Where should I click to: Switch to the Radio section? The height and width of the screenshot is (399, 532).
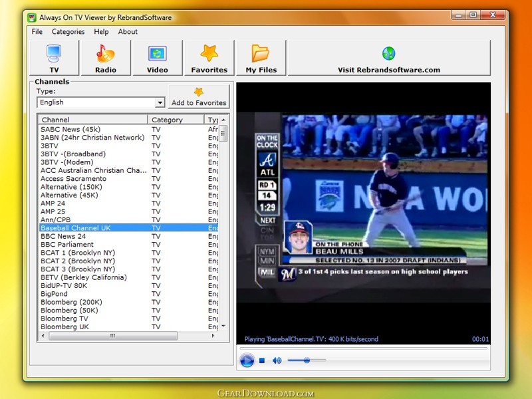tap(106, 58)
